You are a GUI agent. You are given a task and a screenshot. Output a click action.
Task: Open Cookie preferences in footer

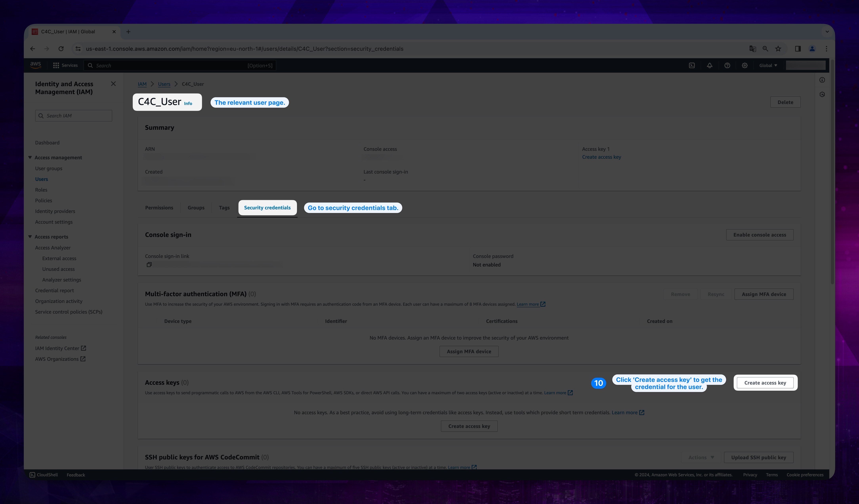pyautogui.click(x=805, y=475)
